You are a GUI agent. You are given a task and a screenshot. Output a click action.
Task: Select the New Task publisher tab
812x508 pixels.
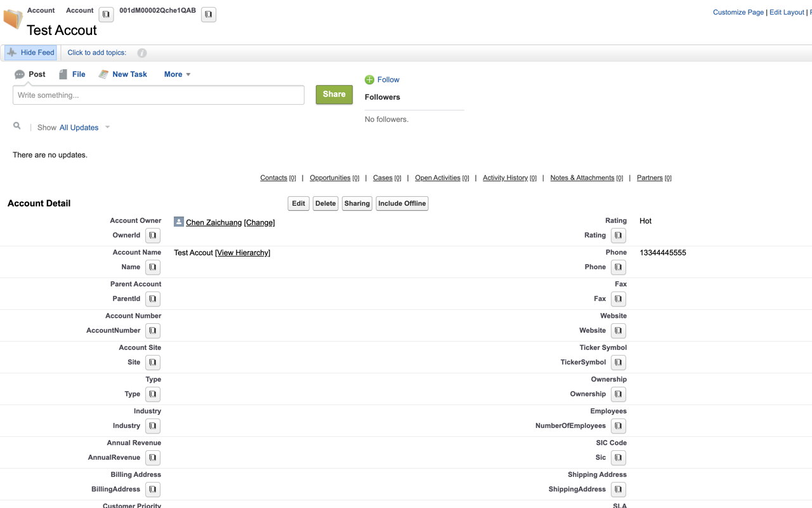(122, 74)
